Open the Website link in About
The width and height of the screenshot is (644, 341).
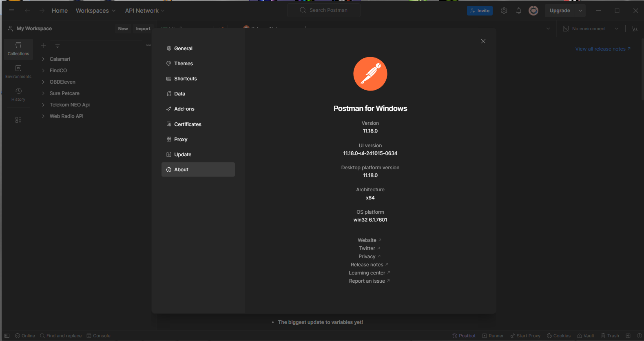tap(370, 240)
